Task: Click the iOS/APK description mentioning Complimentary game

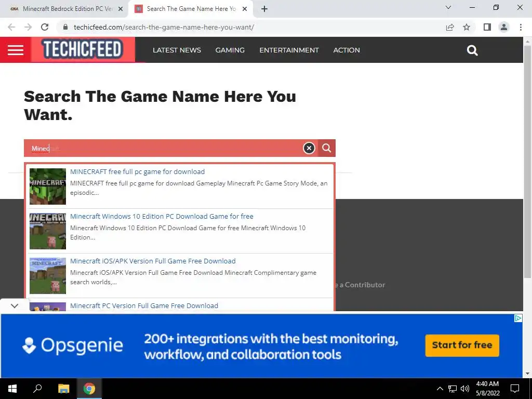Action: (193, 277)
